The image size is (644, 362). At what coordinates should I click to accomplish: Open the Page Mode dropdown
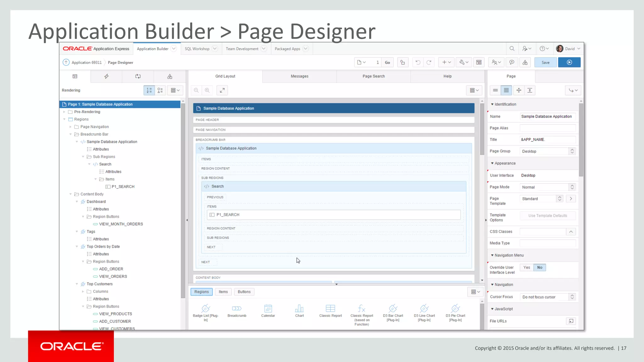click(547, 187)
